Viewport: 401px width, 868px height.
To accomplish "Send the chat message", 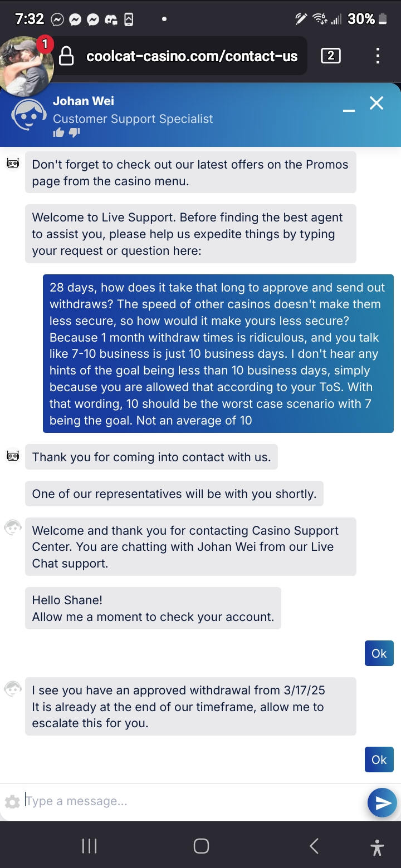I will click(x=382, y=802).
